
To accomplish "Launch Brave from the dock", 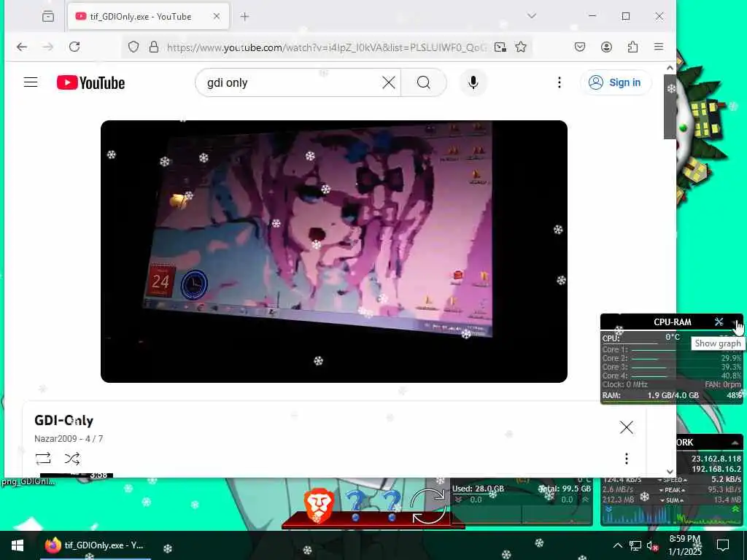I will [x=318, y=507].
